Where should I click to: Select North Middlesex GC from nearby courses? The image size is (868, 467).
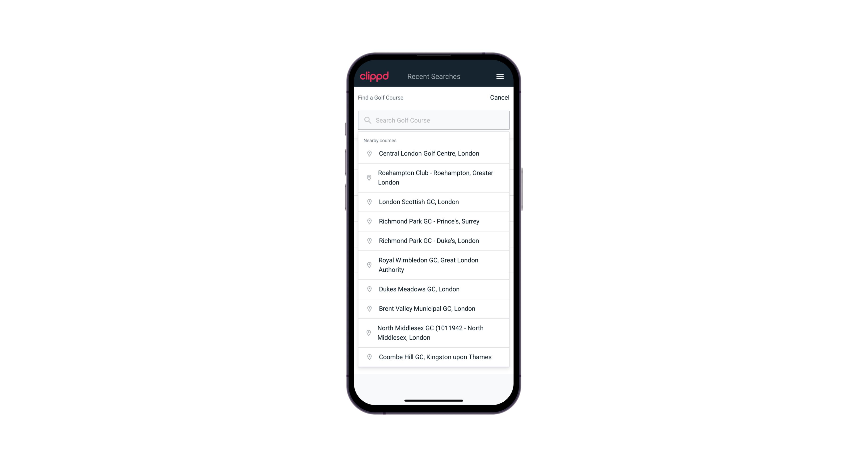point(434,333)
